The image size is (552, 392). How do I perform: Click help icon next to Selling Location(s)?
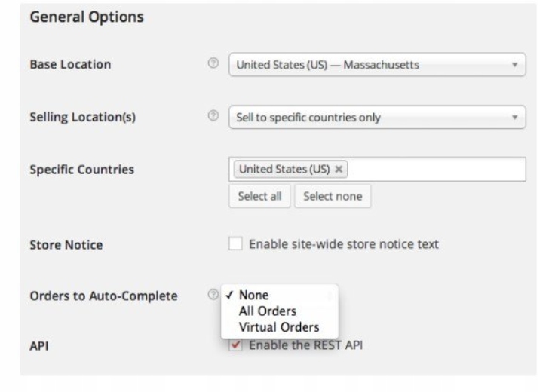[213, 117]
